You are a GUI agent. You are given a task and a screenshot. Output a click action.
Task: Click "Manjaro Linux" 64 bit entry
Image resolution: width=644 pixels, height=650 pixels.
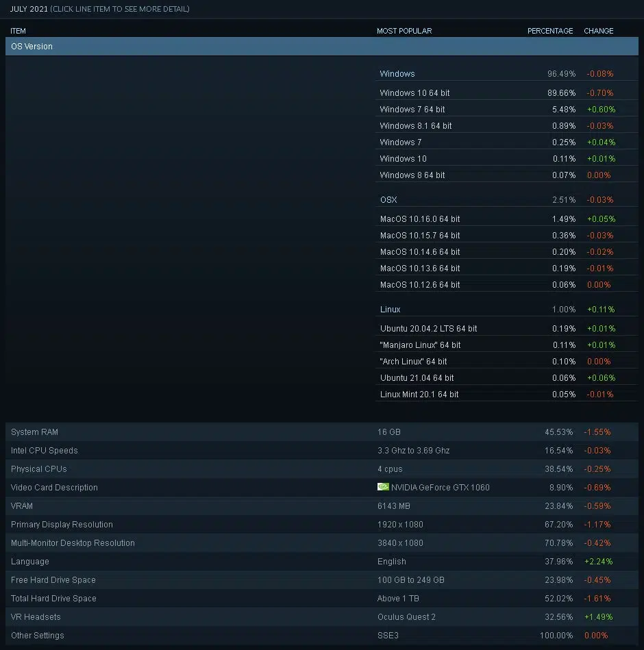507,345
